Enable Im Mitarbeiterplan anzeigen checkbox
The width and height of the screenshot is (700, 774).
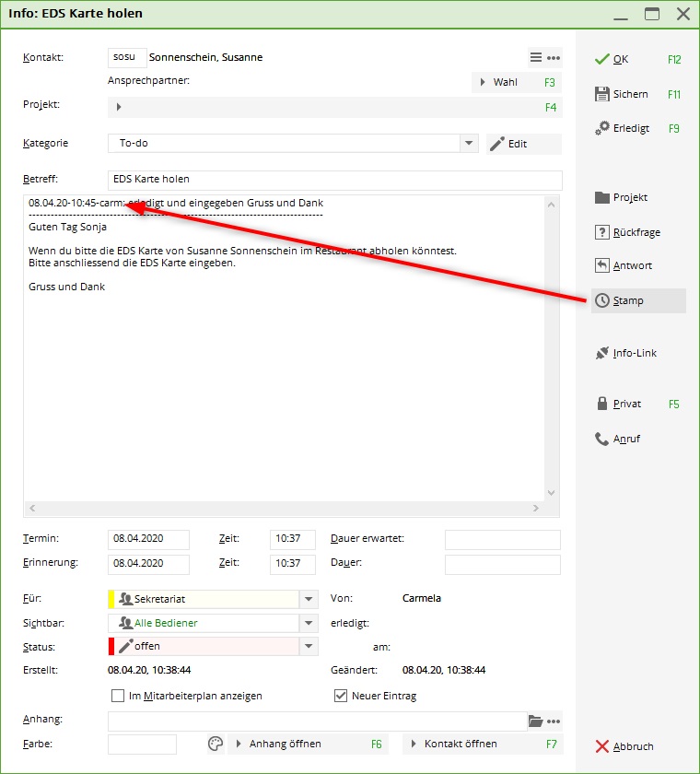pyautogui.click(x=117, y=696)
